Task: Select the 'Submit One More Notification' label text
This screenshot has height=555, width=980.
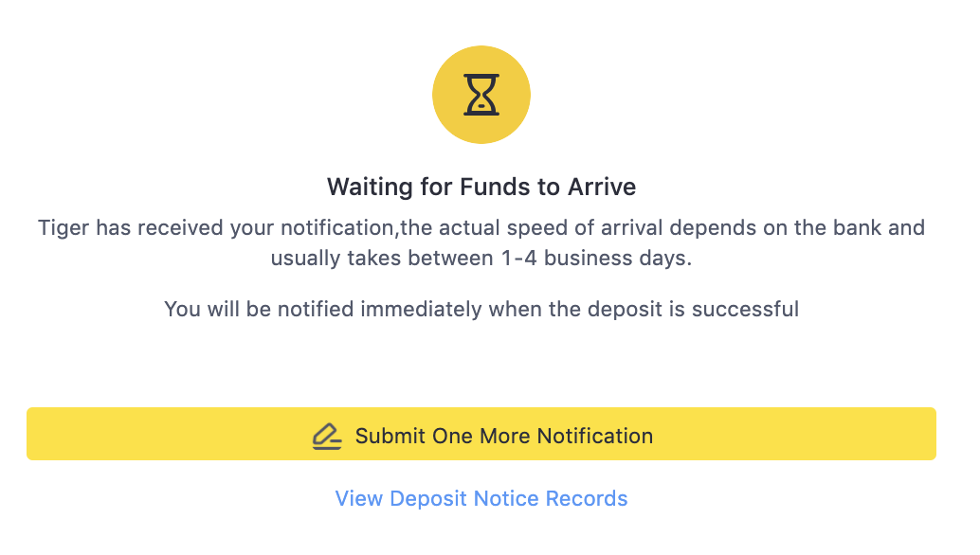Action: pos(503,437)
